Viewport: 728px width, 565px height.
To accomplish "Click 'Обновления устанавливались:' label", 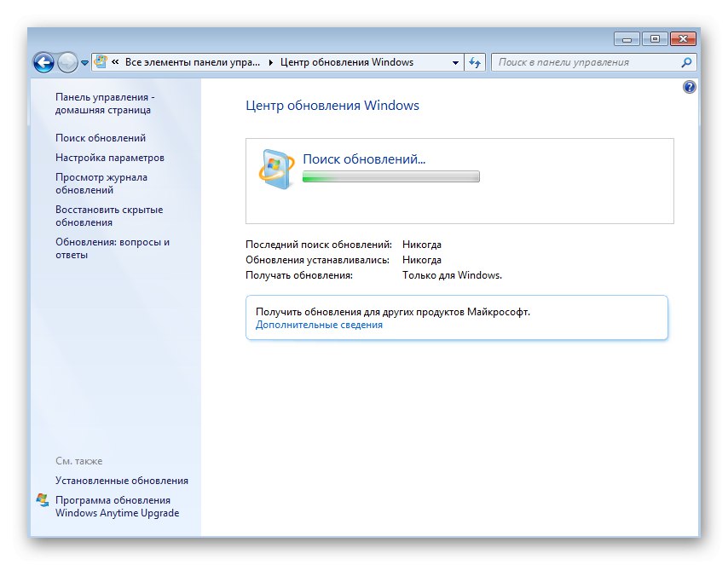I will 318,260.
